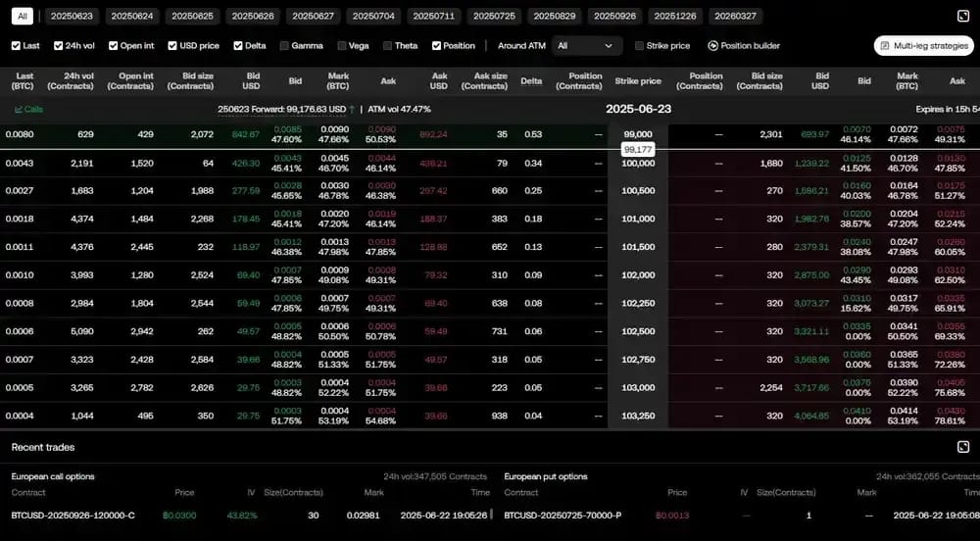The height and width of the screenshot is (541, 980).
Task: Click call ask 297.42 USD
Action: point(433,191)
